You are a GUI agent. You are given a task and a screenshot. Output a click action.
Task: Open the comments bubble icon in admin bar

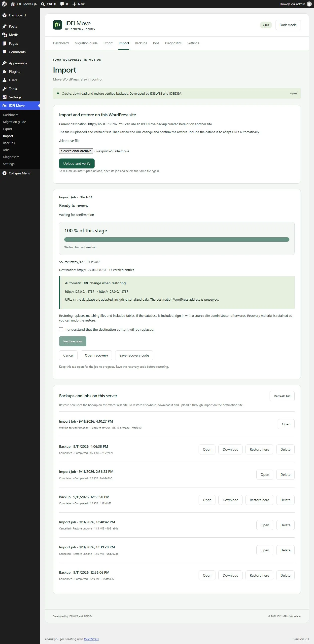pyautogui.click(x=62, y=4)
